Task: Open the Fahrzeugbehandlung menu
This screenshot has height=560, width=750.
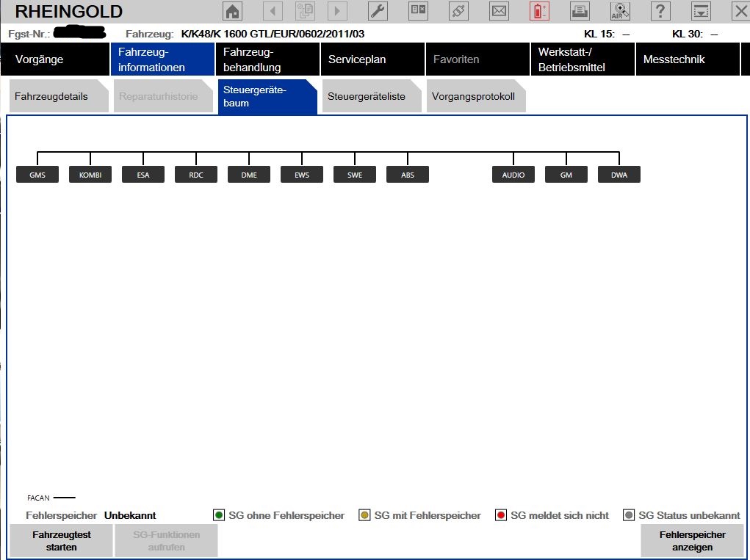Action: coord(267,59)
